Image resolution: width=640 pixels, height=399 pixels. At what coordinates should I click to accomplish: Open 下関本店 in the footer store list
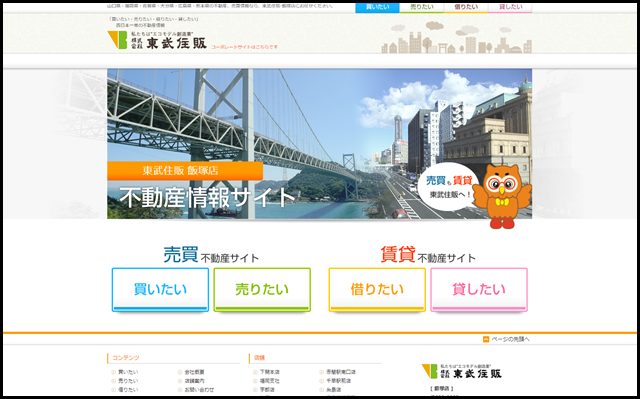pyautogui.click(x=269, y=372)
